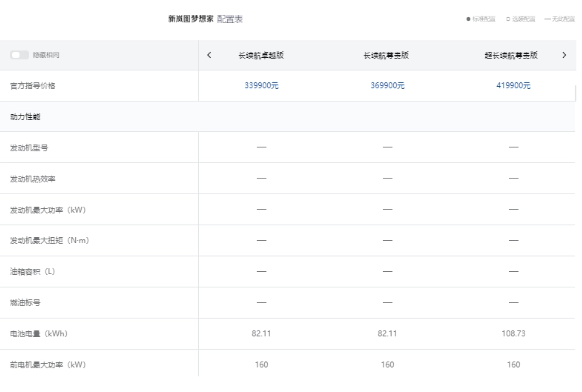Click the 108.73 battery capacity value
The width and height of the screenshot is (582, 392).
point(513,333)
